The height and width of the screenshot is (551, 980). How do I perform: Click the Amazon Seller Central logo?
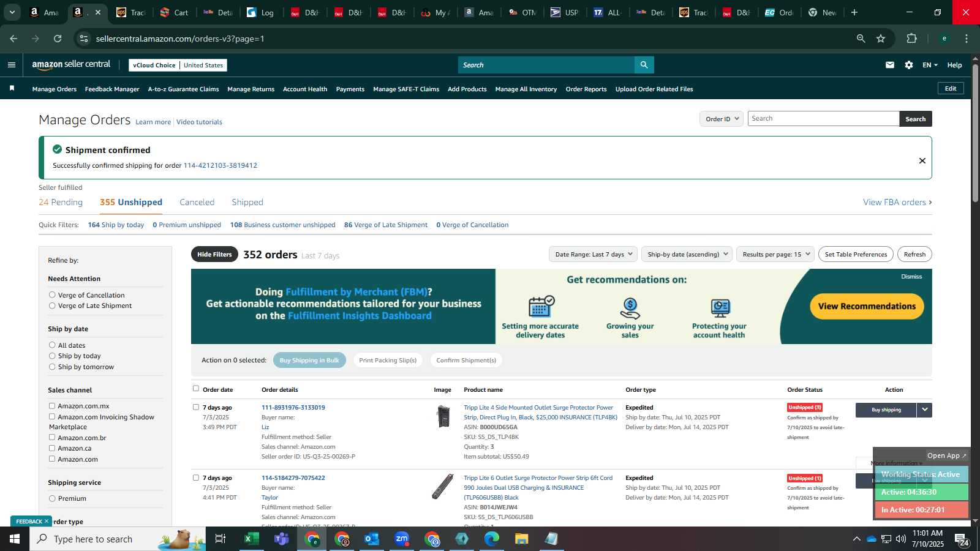tap(71, 64)
